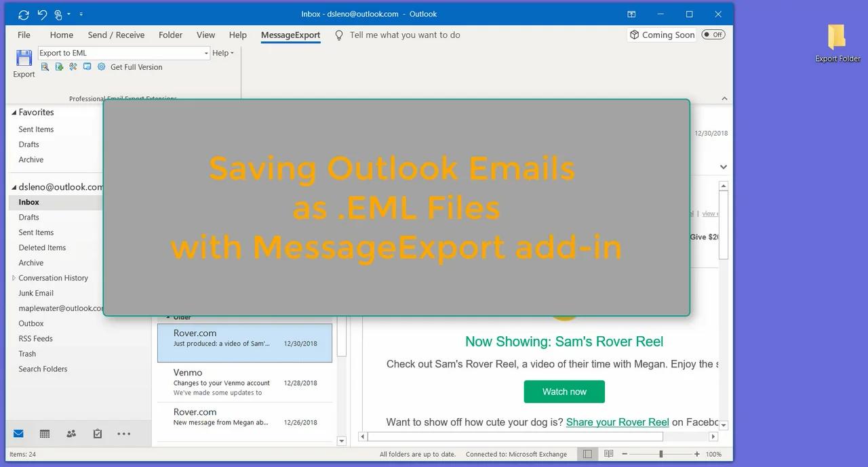Screen dimensions: 868x467
Task: Toggle the Coming Soon switch
Action: [713, 35]
